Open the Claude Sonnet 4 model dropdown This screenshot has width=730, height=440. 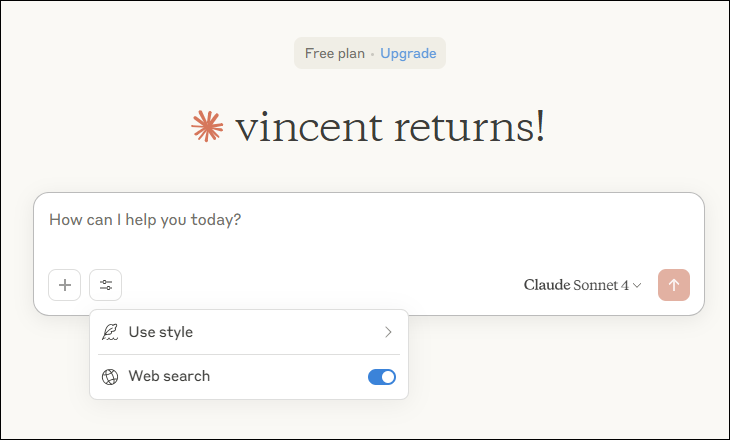pyautogui.click(x=582, y=285)
